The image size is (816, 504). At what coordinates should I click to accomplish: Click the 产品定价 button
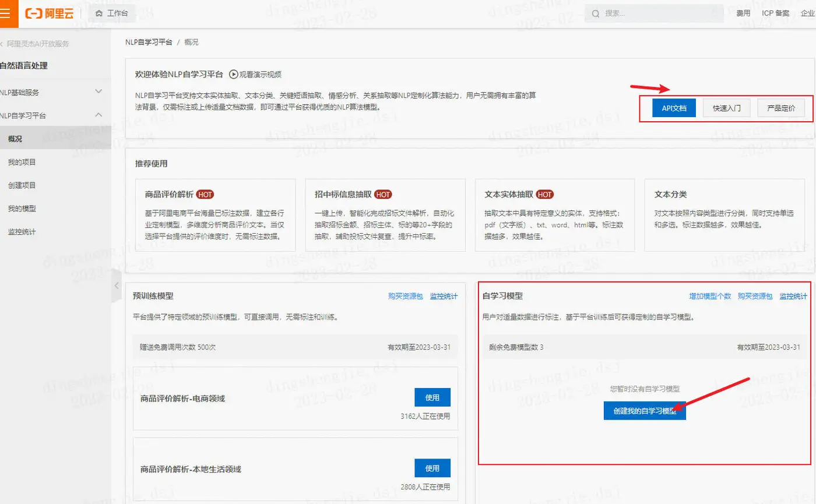[781, 108]
